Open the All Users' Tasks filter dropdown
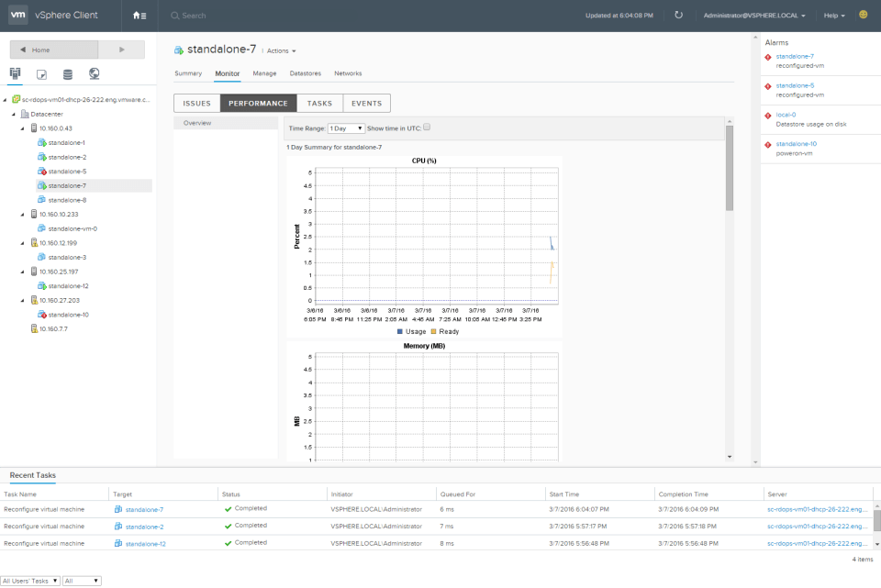Image resolution: width=881 pixels, height=588 pixels. (x=30, y=581)
